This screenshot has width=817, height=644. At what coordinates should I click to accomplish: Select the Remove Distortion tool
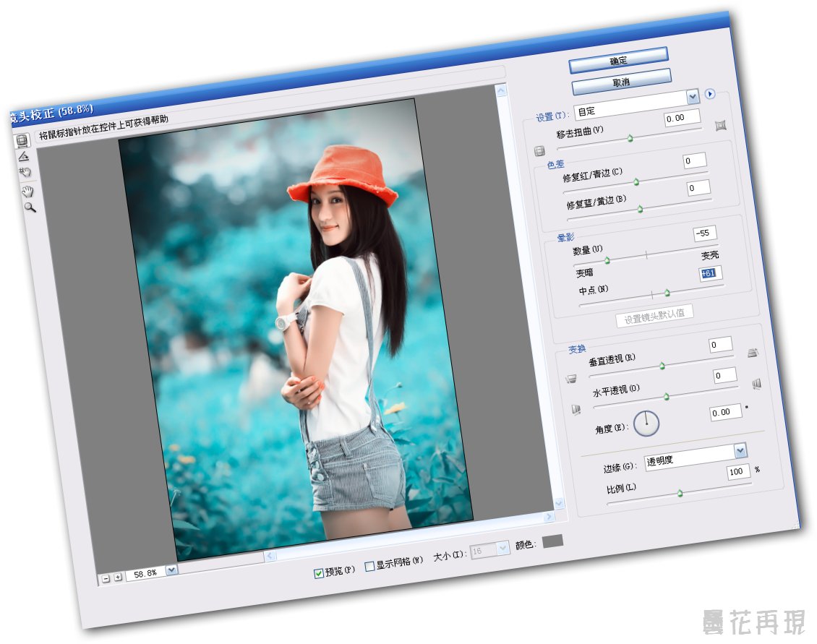point(22,140)
